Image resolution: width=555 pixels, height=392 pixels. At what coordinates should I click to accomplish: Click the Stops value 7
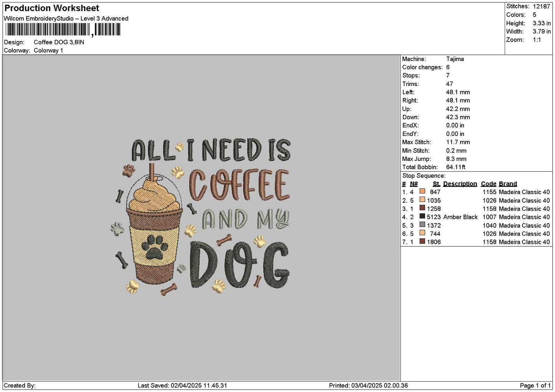point(448,76)
